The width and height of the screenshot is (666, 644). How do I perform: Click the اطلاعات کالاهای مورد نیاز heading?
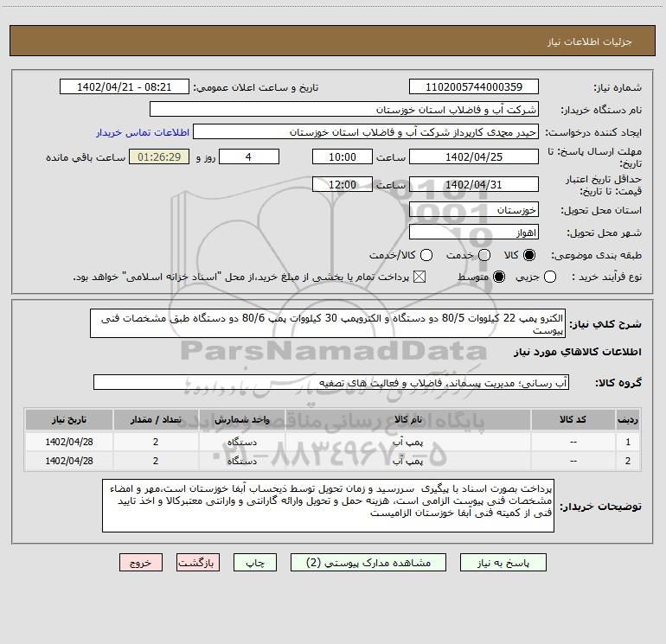click(x=578, y=352)
